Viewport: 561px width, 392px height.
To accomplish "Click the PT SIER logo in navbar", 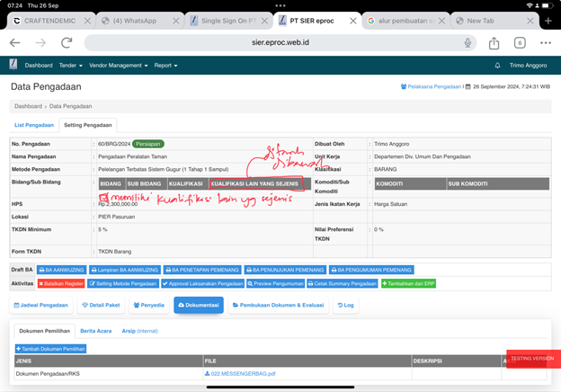I will [13, 65].
